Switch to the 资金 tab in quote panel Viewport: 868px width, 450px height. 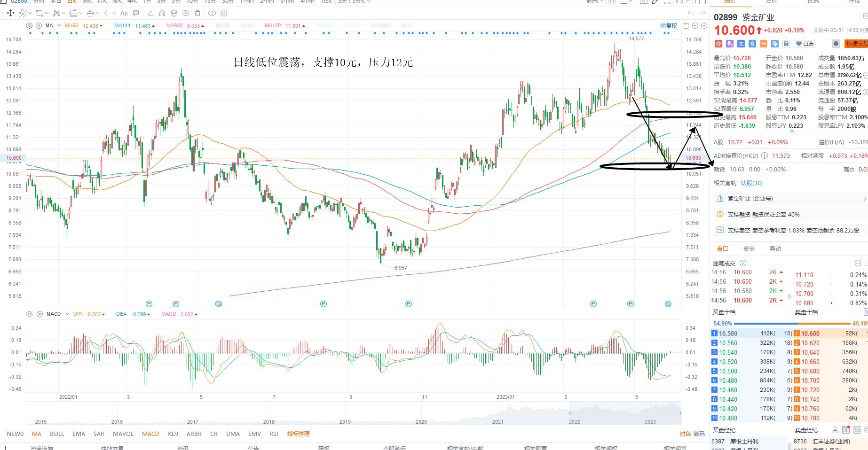(749, 249)
